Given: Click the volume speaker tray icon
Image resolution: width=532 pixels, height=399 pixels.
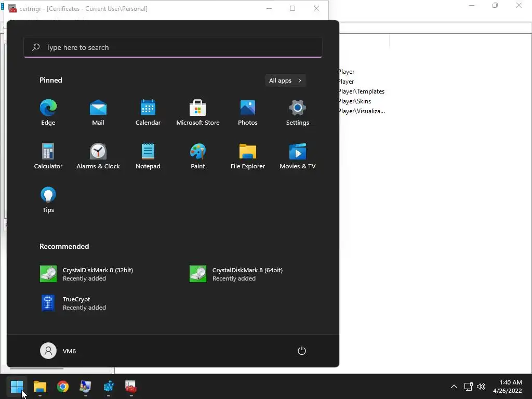Looking at the screenshot, I should point(481,387).
